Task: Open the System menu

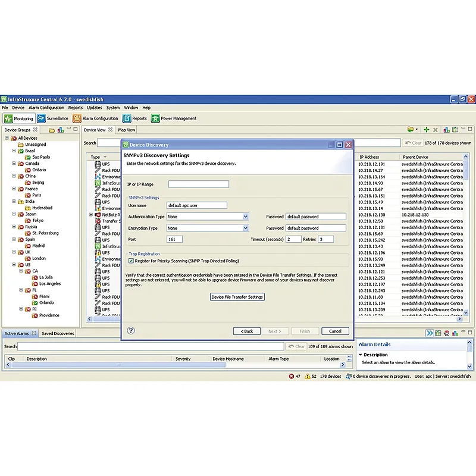Action: point(113,108)
